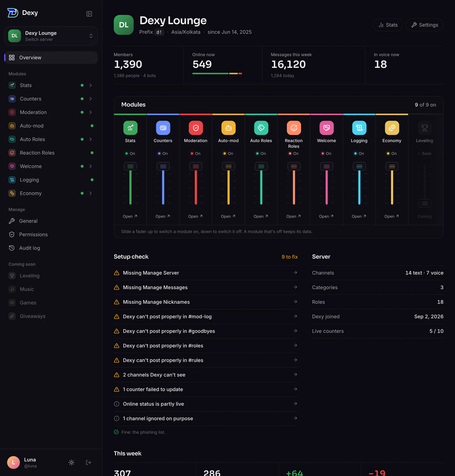Click the Leveling trophy tile icon
Viewport: 455px width, 476px height.
coord(425,128)
